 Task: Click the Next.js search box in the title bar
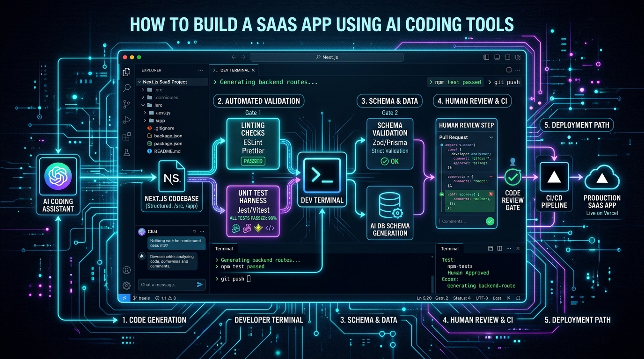tap(327, 57)
